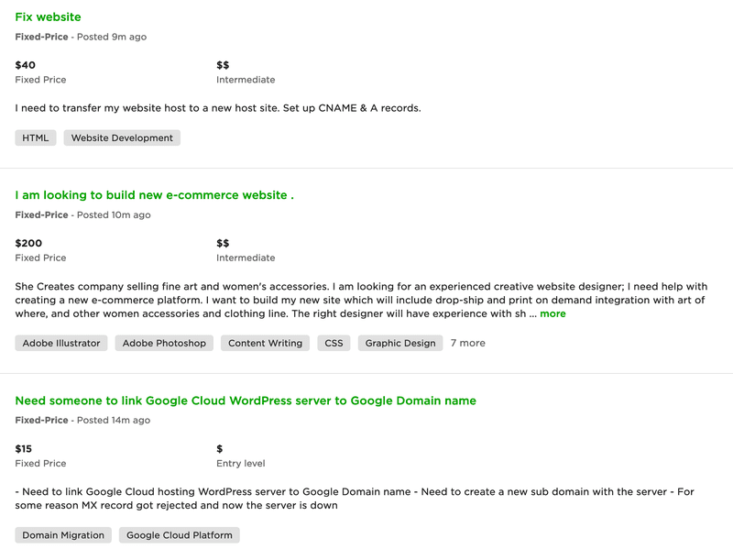Reveal the "7 more" hidden skills

point(467,343)
